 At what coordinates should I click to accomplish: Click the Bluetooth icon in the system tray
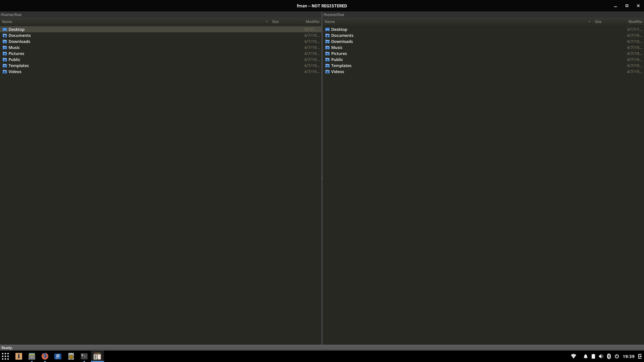point(609,356)
